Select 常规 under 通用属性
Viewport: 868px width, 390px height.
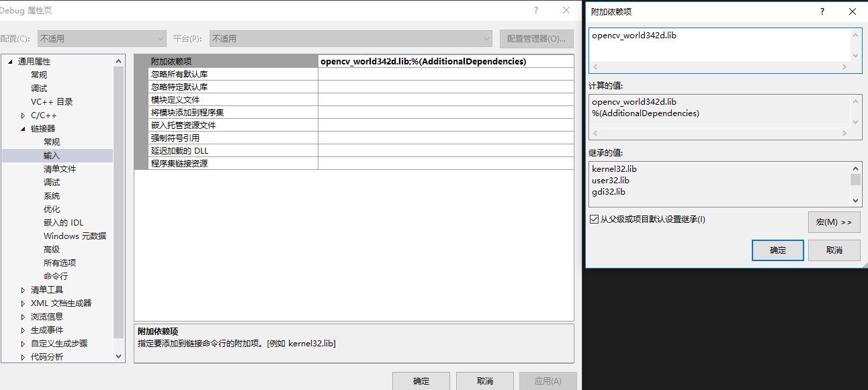click(39, 75)
